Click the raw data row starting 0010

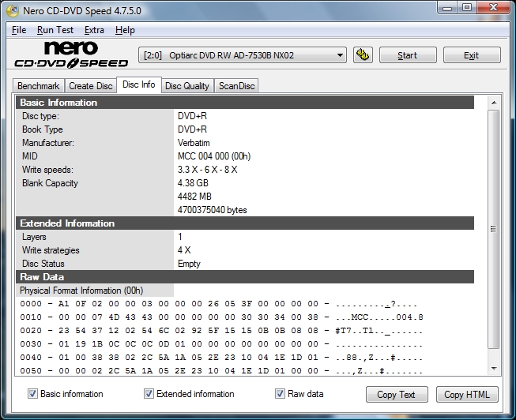tap(221, 317)
